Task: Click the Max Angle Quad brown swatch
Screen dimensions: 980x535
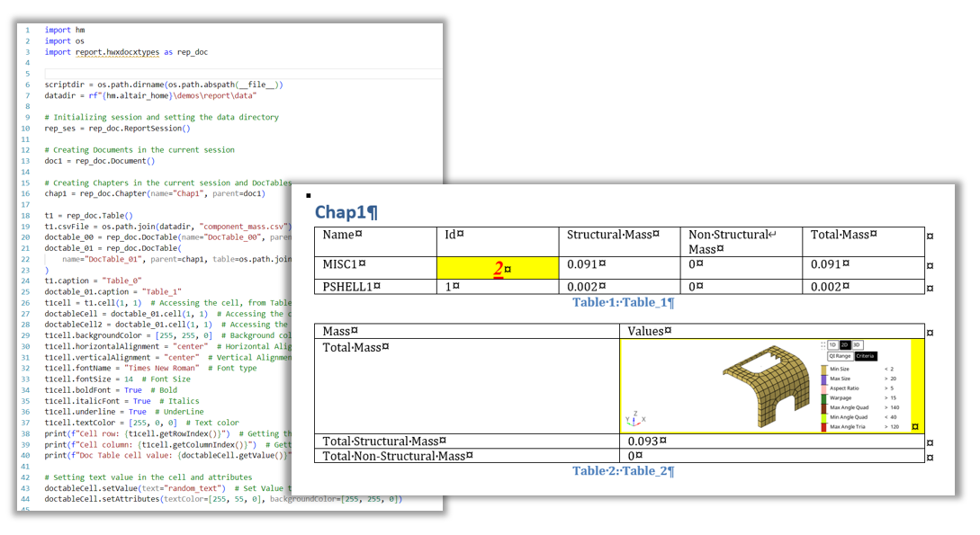Action: [x=823, y=407]
